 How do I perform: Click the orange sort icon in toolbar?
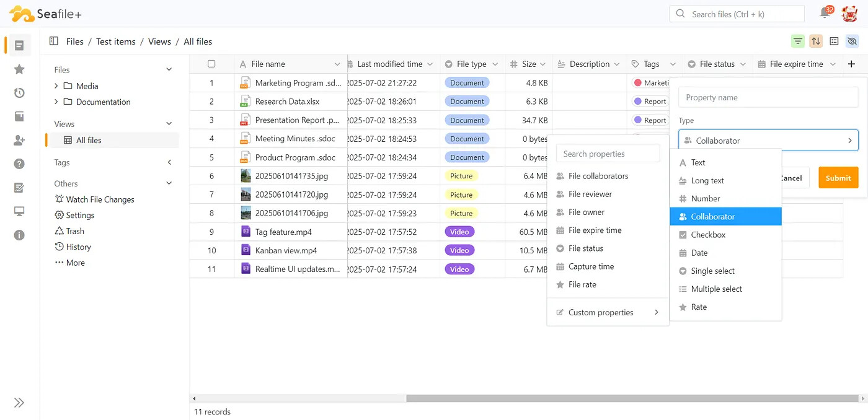[816, 42]
